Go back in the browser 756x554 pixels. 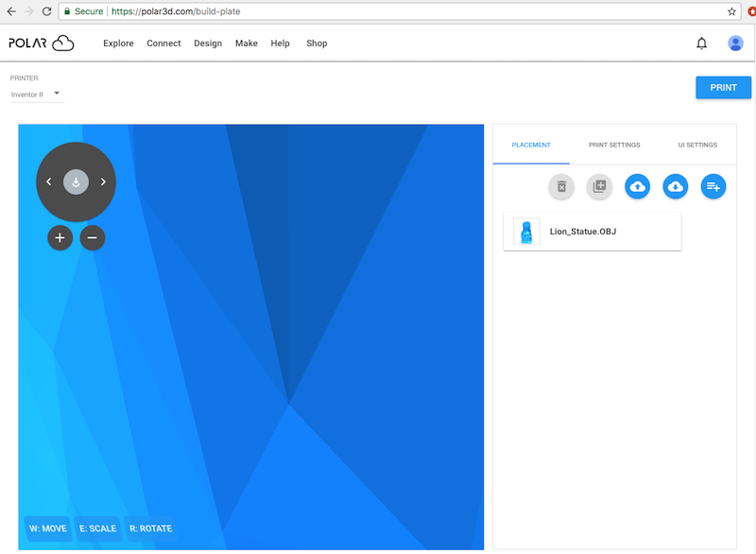11,11
